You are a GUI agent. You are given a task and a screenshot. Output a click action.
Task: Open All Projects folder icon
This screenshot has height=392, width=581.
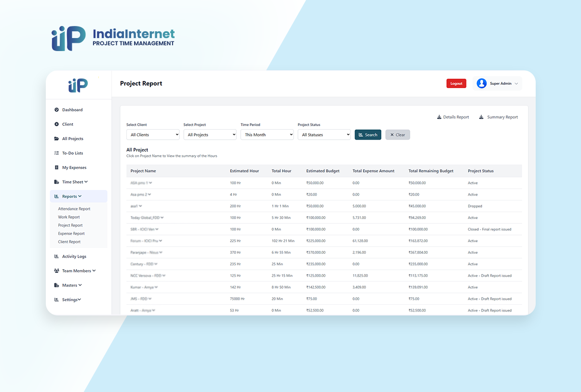[x=56, y=139]
